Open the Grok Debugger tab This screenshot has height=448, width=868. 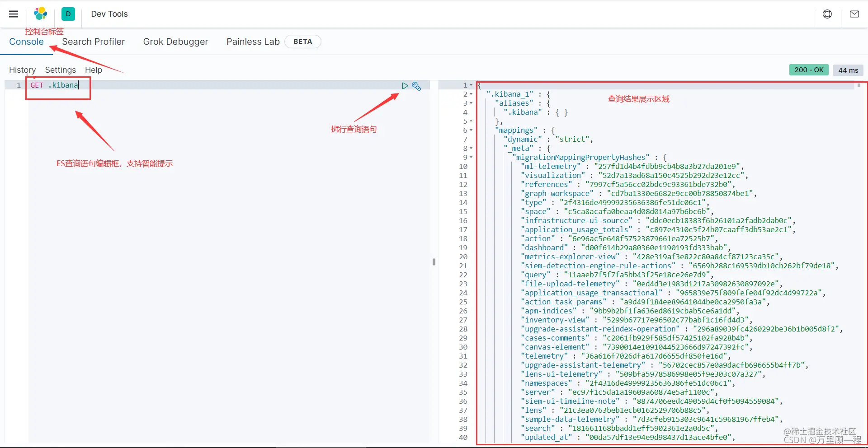point(176,42)
